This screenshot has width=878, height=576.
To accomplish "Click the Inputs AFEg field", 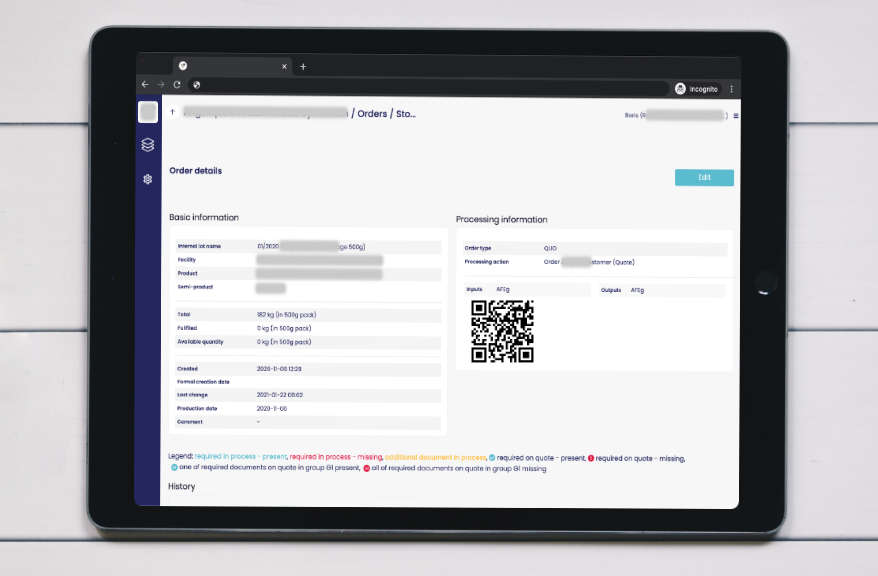I will tap(526, 290).
